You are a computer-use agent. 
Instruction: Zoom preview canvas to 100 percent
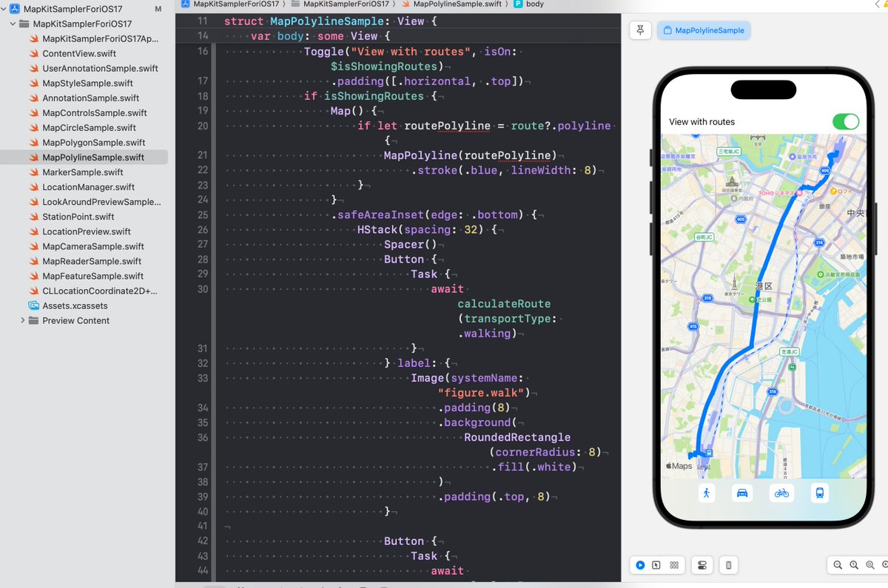(854, 565)
